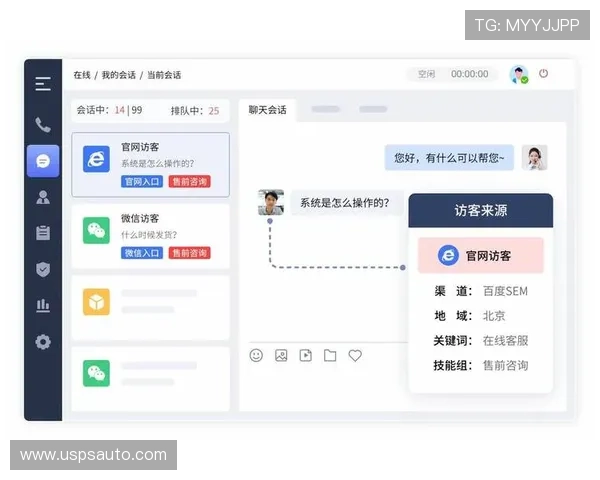Click the IE icon in 访客来源 panel
The image size is (600, 480).
tap(448, 255)
